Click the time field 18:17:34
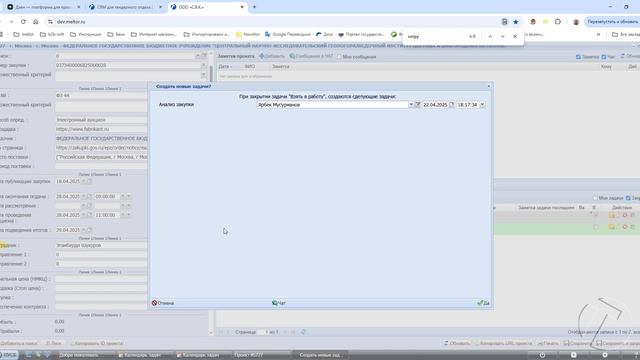Screen dimensions: 640x360 [x=468, y=105]
